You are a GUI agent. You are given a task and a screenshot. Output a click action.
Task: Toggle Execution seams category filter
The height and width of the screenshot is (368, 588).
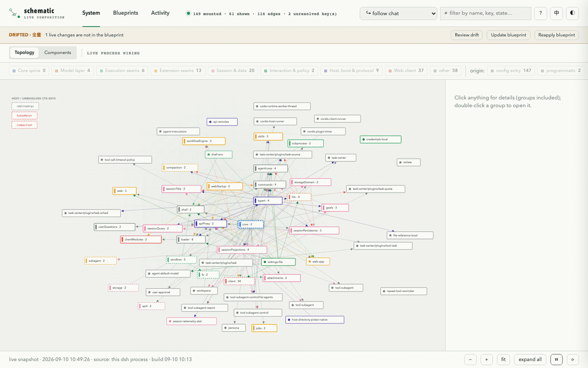click(x=122, y=71)
